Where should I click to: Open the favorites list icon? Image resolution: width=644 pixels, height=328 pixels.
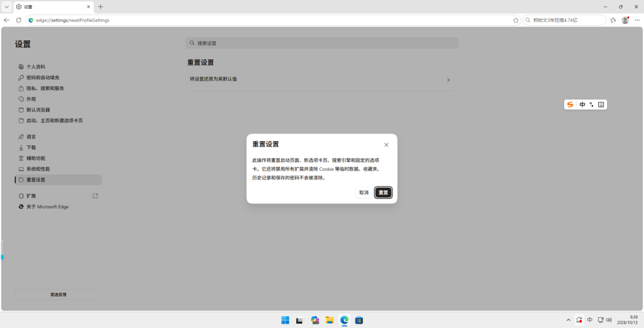[613, 20]
